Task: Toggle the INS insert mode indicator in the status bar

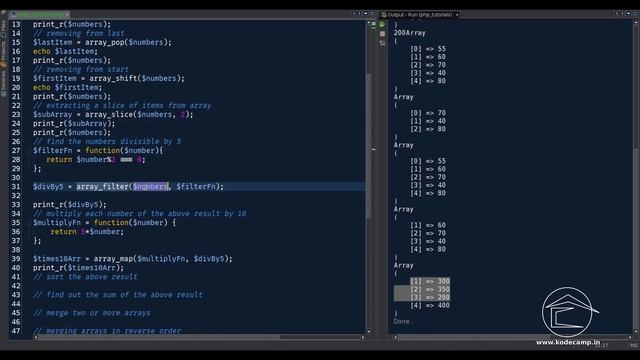Action: (x=633, y=345)
